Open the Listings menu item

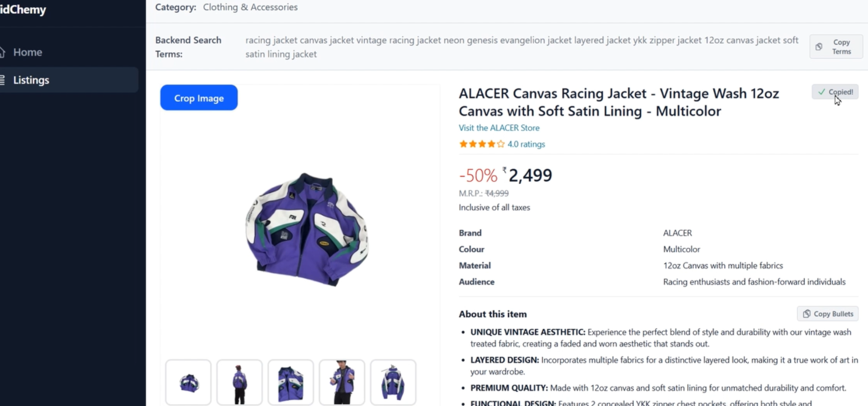[69, 80]
